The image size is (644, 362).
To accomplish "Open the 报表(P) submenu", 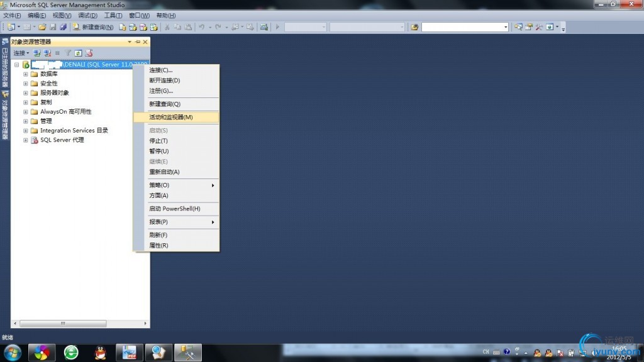I will click(176, 222).
